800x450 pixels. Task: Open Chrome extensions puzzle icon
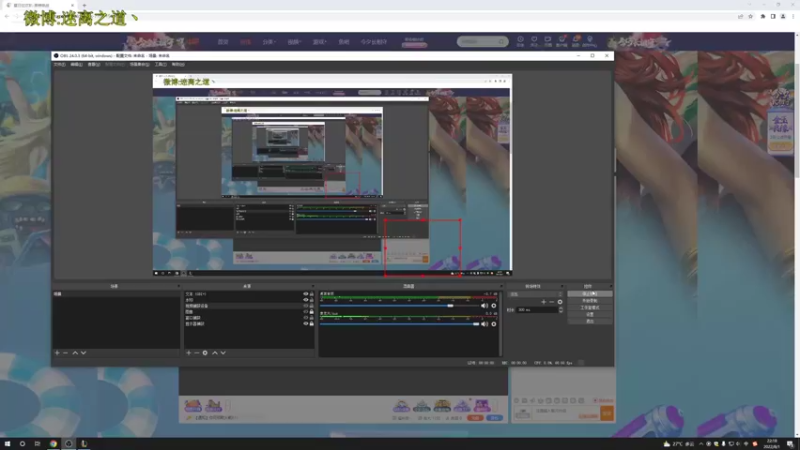[x=763, y=16]
